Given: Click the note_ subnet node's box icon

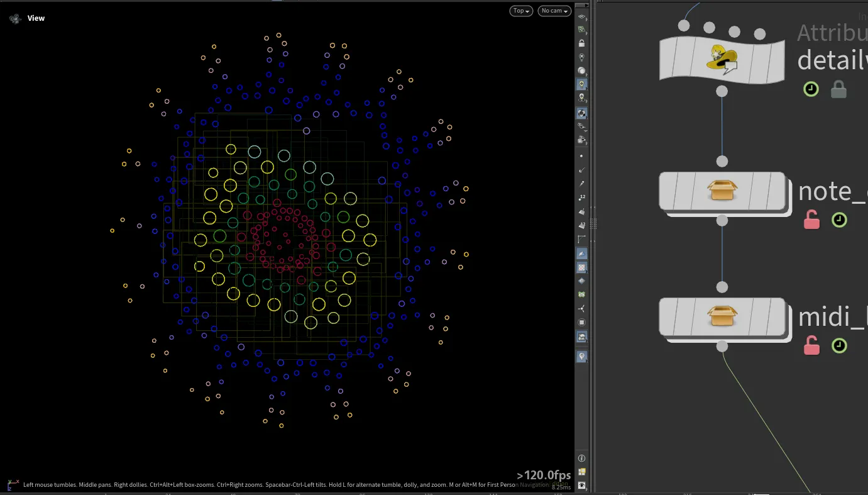Looking at the screenshot, I should coord(722,191).
